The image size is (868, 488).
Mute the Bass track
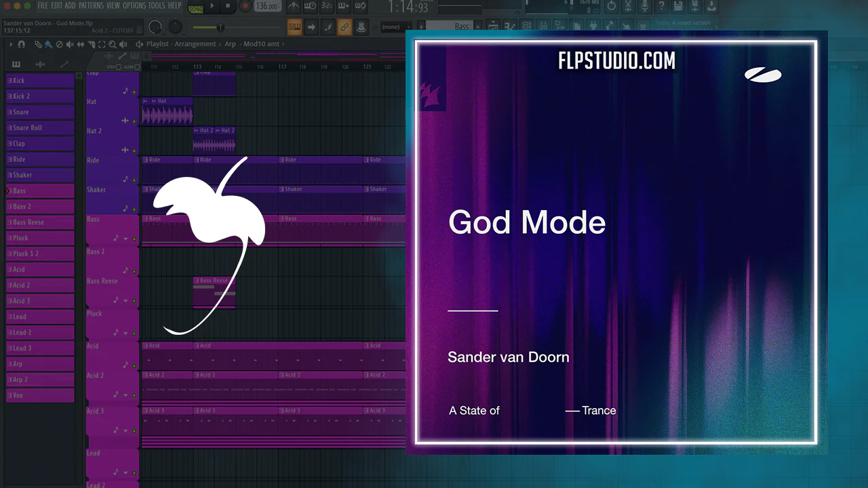[x=134, y=239]
